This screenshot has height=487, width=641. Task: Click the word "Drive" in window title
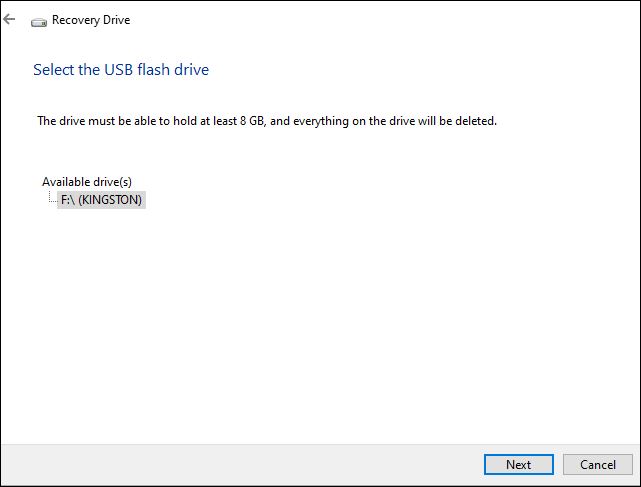114,20
